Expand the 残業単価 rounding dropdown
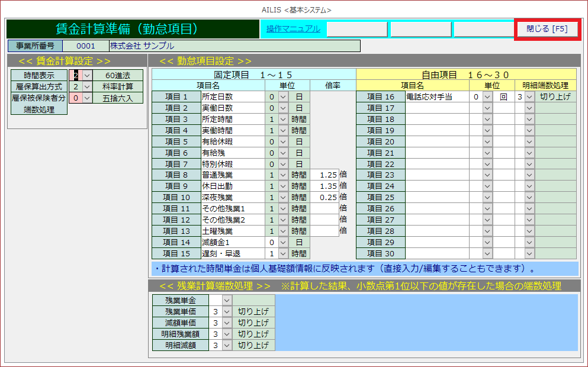This screenshot has width=588, height=367. coord(227,311)
